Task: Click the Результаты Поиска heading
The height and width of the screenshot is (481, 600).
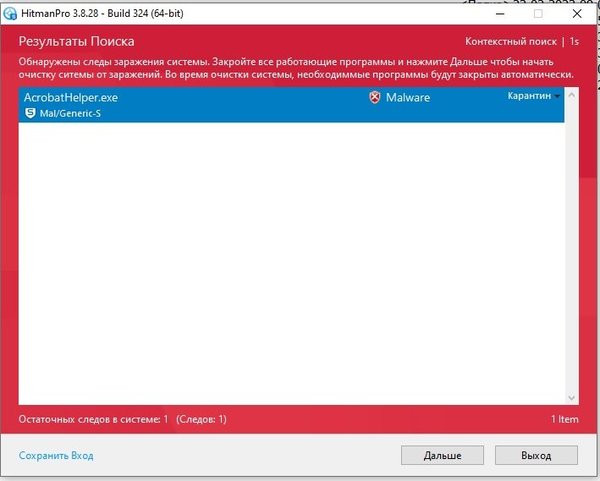Action: click(x=77, y=41)
